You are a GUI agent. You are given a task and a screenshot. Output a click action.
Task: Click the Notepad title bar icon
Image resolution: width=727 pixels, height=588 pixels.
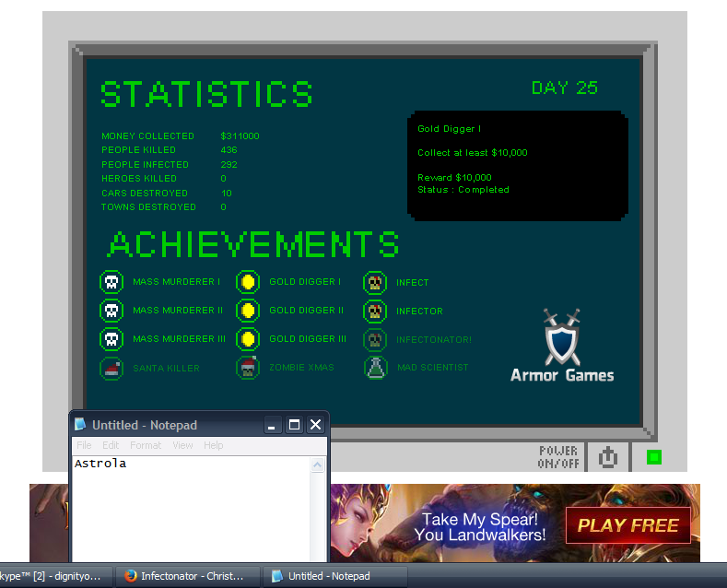[x=80, y=424]
